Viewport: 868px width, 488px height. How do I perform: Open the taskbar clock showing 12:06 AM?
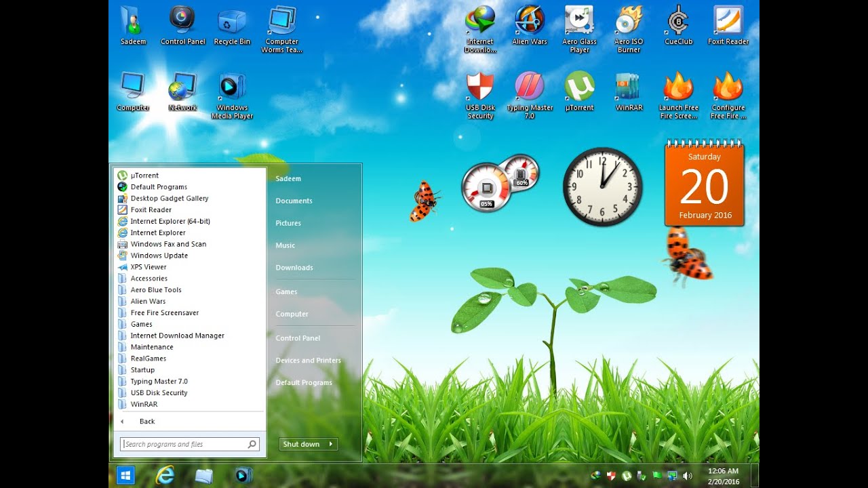[723, 476]
